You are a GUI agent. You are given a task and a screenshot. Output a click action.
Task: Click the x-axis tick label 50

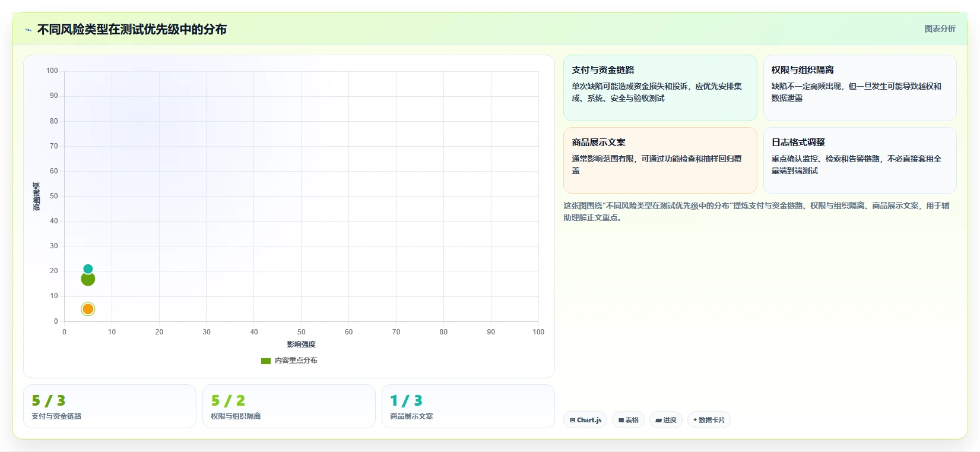[x=302, y=332]
